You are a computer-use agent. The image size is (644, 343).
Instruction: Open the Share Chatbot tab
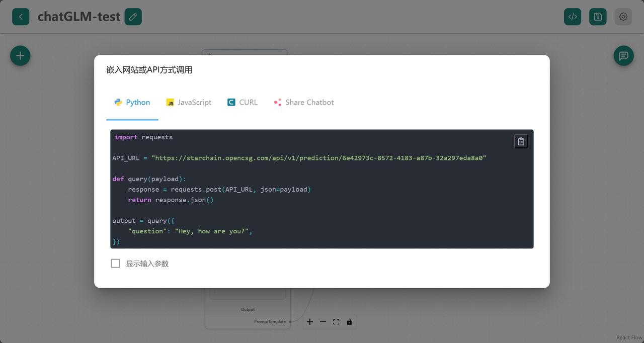pos(304,102)
